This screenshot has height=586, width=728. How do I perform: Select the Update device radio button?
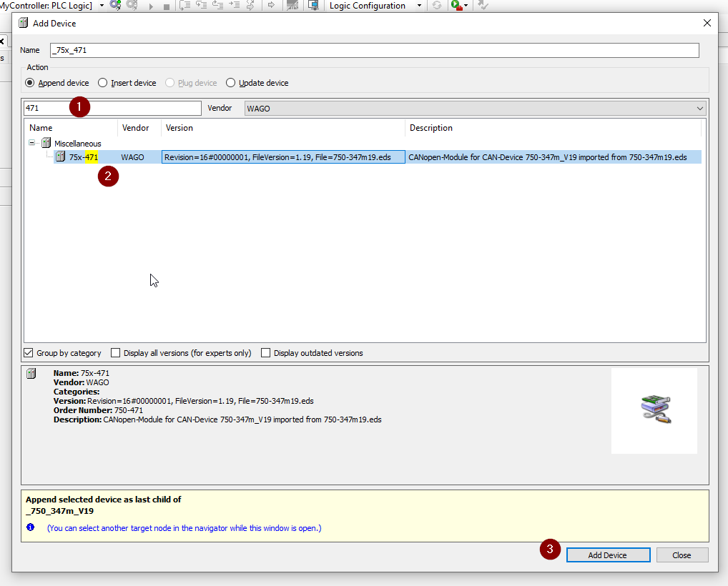(x=230, y=83)
